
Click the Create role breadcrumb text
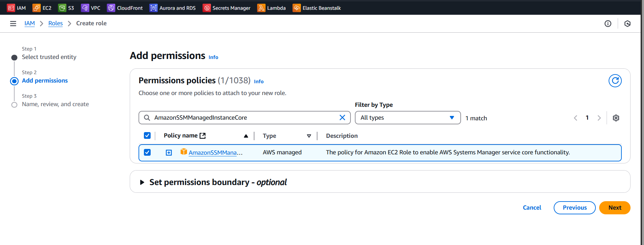click(x=91, y=23)
